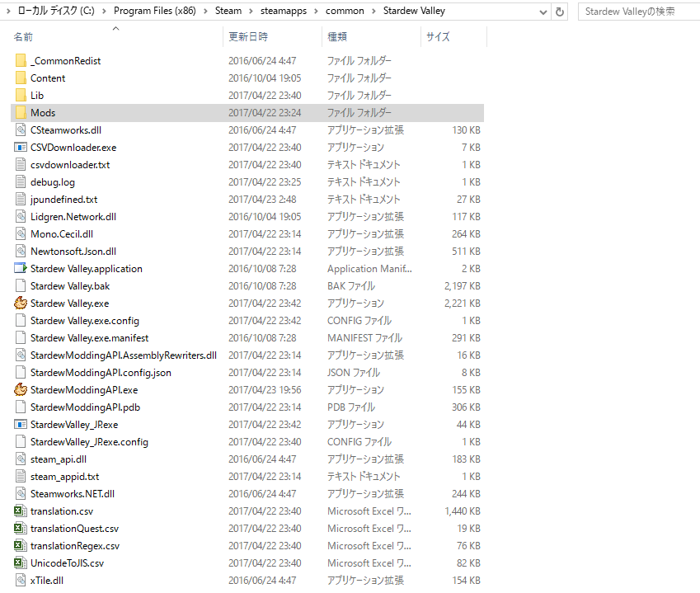Image resolution: width=700 pixels, height=593 pixels.
Task: Select the Lidgren.Network.dll file icon
Action: (x=21, y=217)
